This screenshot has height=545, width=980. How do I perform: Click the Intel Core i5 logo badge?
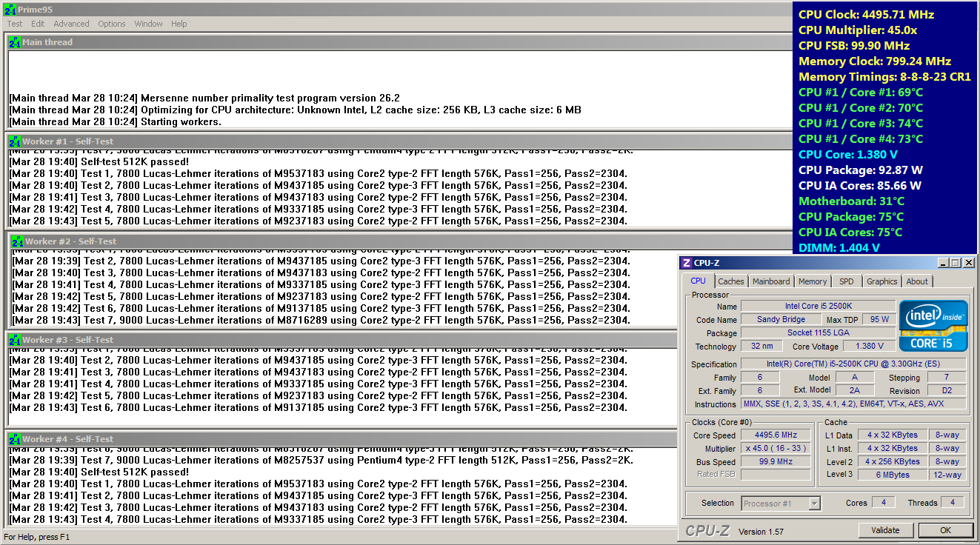(x=933, y=326)
